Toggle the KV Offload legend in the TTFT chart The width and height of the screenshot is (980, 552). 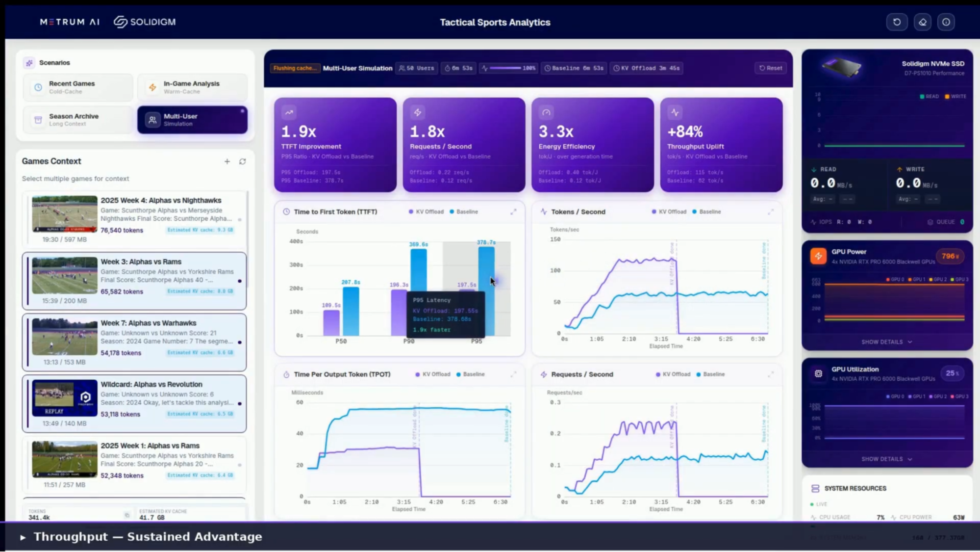click(x=426, y=212)
